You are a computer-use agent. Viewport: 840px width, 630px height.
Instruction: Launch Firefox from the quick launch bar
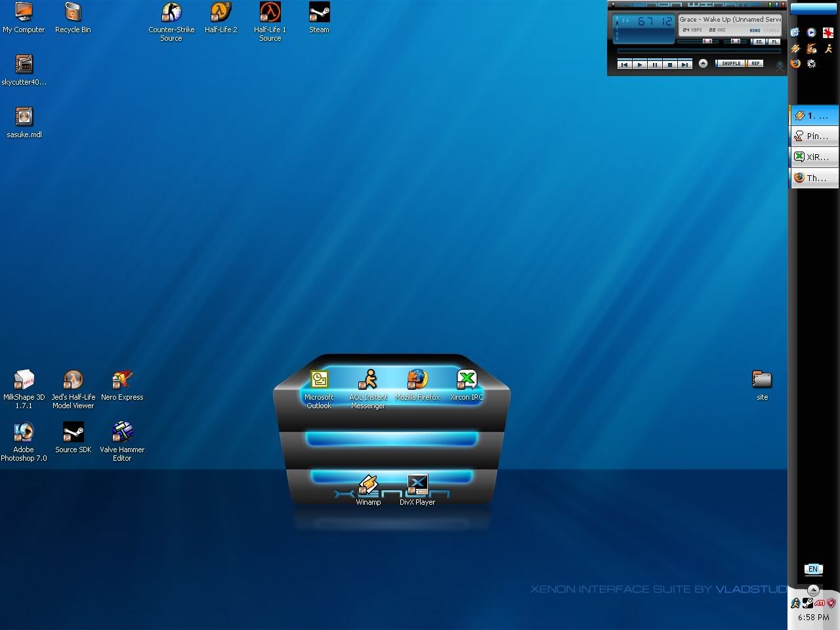tap(795, 64)
